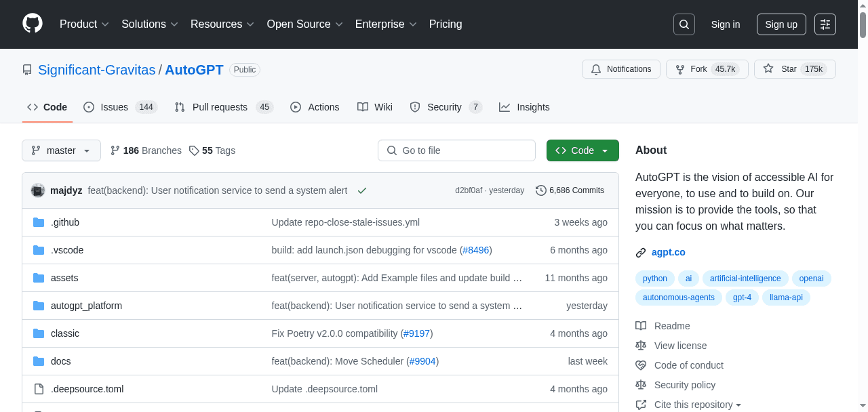This screenshot has width=868, height=412.
Task: Click the star icon in Star button
Action: coord(768,69)
